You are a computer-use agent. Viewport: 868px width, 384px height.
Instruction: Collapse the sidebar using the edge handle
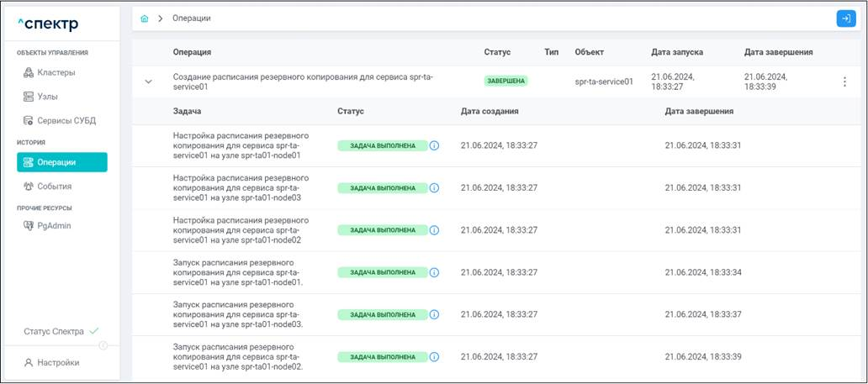[103, 345]
